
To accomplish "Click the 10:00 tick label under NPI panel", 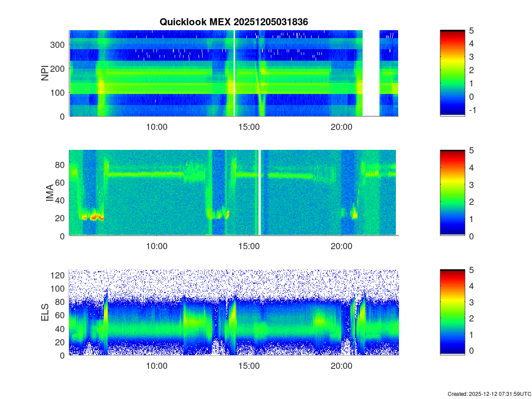I will point(156,127).
